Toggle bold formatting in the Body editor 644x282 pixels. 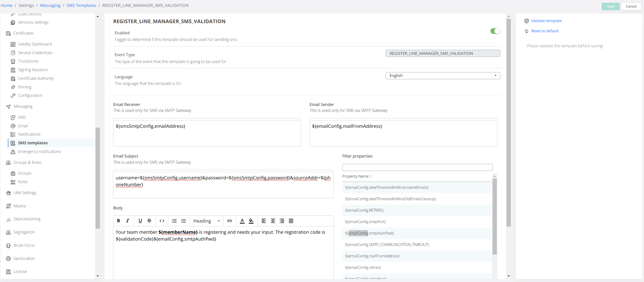(118, 221)
